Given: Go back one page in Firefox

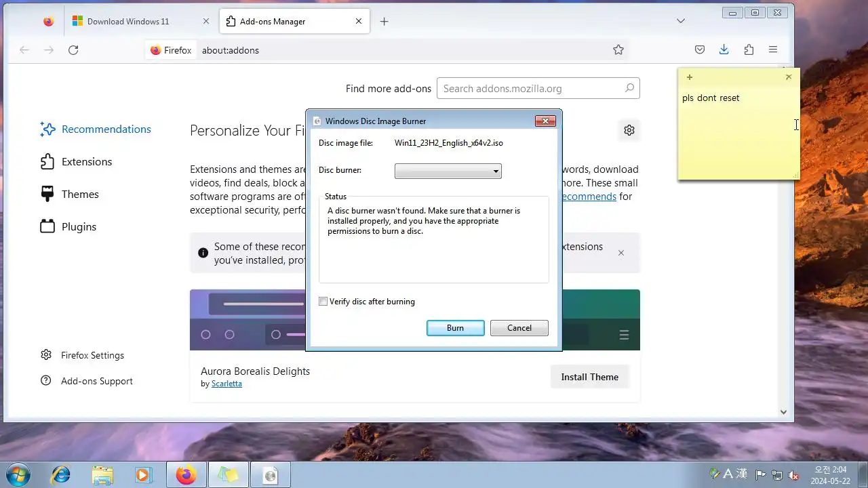Looking at the screenshot, I should tap(24, 50).
